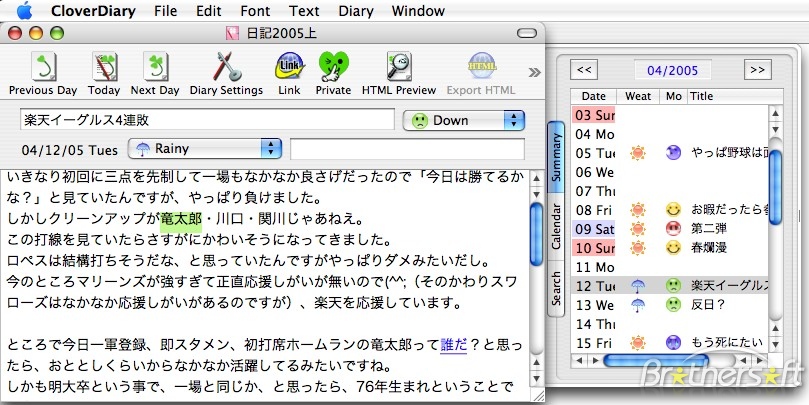Click purple sad mood in 15 Fri row

point(673,342)
